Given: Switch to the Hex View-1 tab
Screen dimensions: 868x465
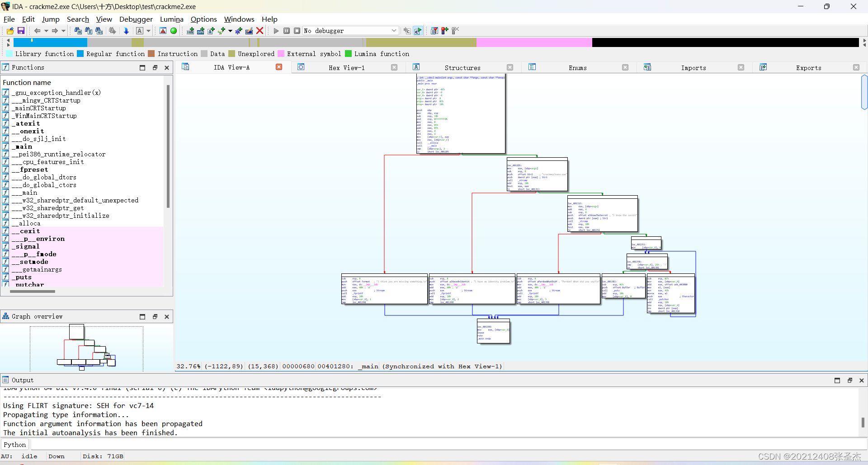Looking at the screenshot, I should pos(347,67).
